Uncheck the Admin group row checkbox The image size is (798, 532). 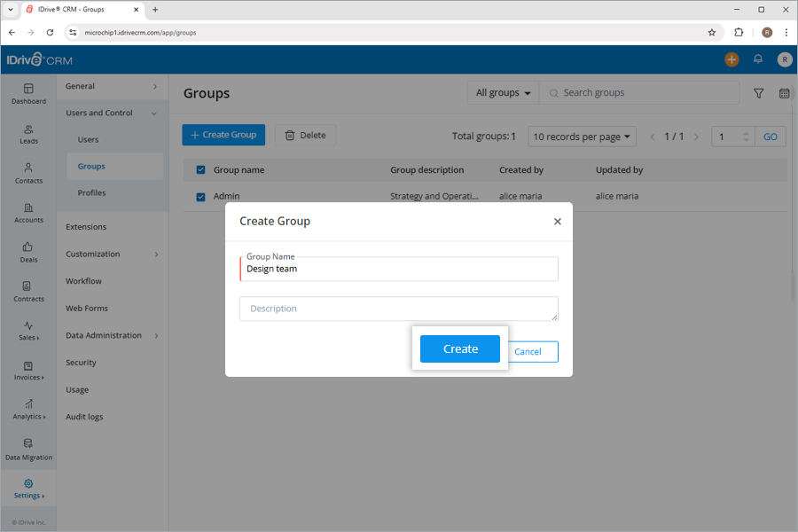[200, 196]
